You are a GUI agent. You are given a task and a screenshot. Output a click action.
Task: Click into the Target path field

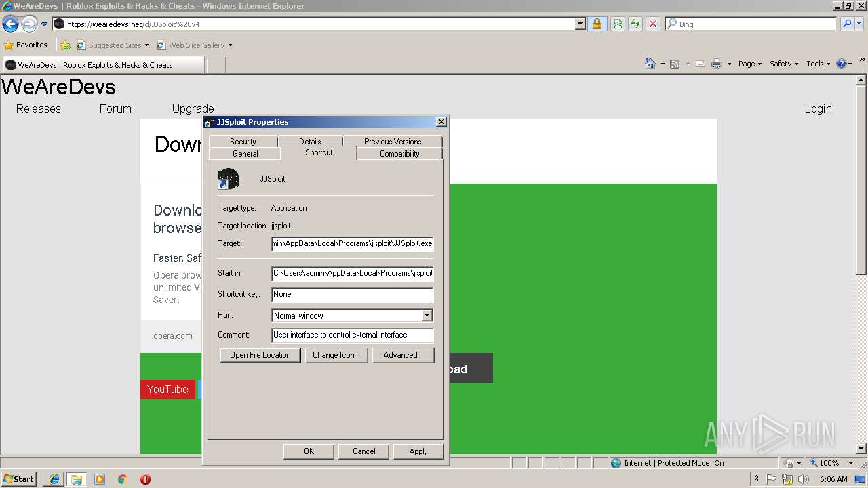point(352,243)
